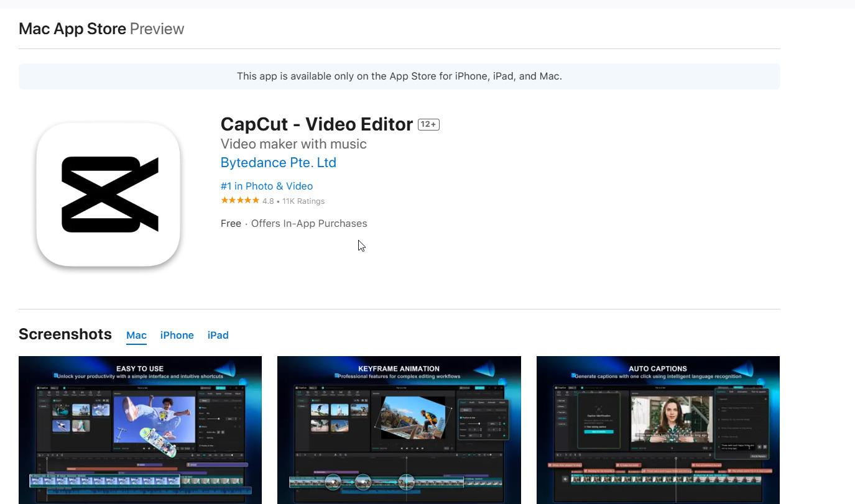
Task: Click the app availability notice banner
Action: point(399,76)
